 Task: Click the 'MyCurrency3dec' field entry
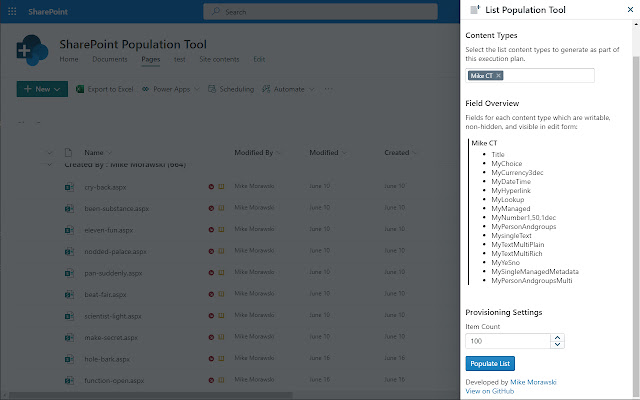[517, 173]
